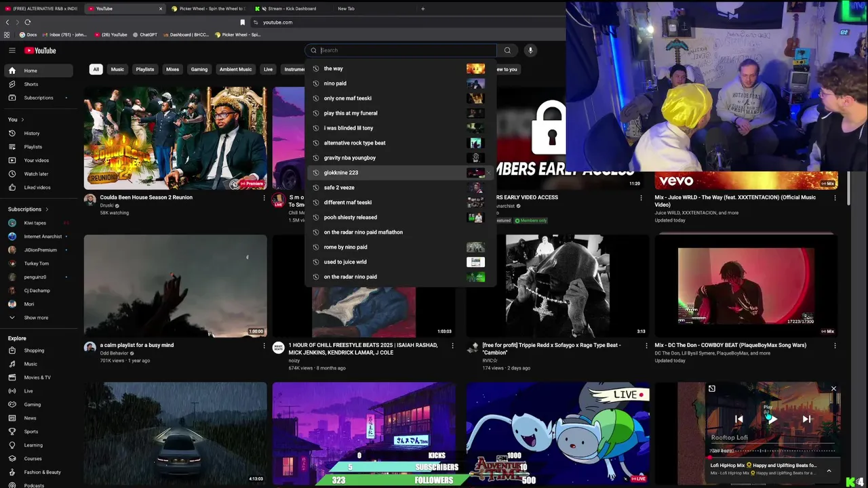Seek on the miniplayer progress bar

point(772,457)
